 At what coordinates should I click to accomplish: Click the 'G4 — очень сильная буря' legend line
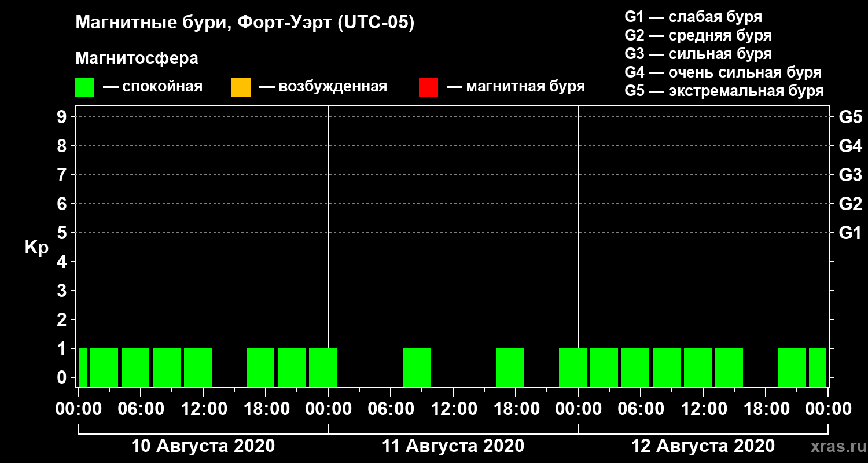[723, 72]
